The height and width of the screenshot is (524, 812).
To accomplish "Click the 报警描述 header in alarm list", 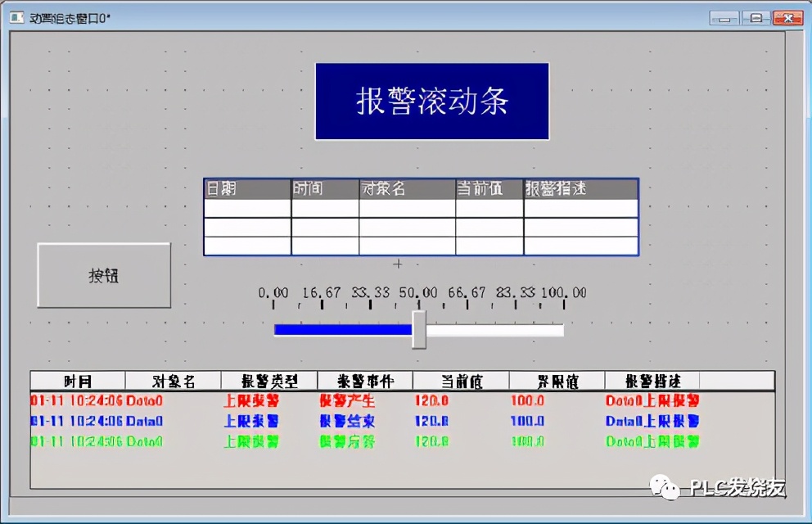I will tap(652, 381).
